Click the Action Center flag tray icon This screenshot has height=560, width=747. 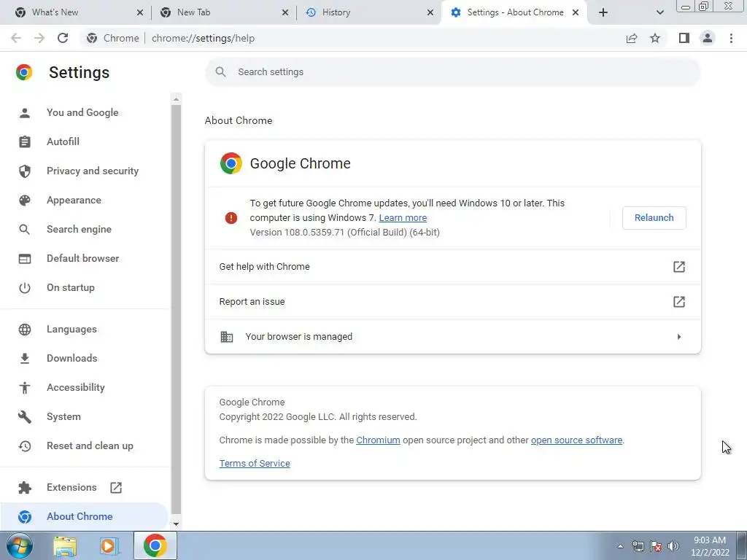(656, 546)
